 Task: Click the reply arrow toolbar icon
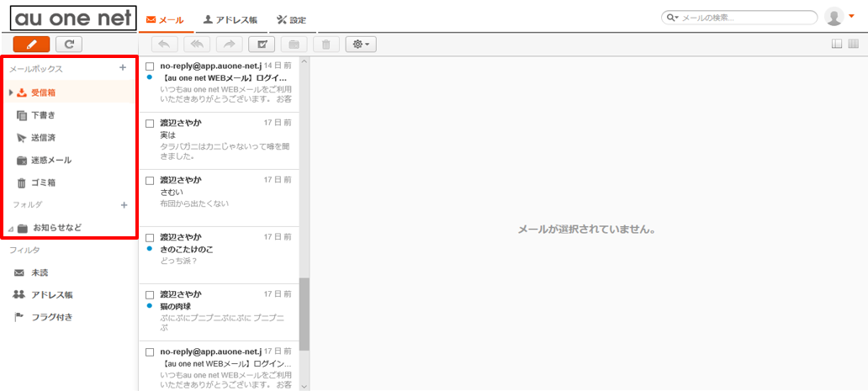click(x=164, y=45)
